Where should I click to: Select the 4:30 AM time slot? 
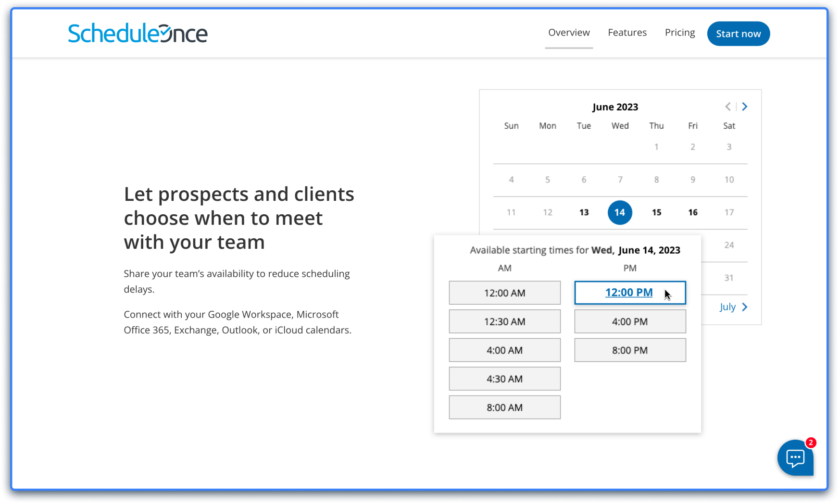point(504,379)
